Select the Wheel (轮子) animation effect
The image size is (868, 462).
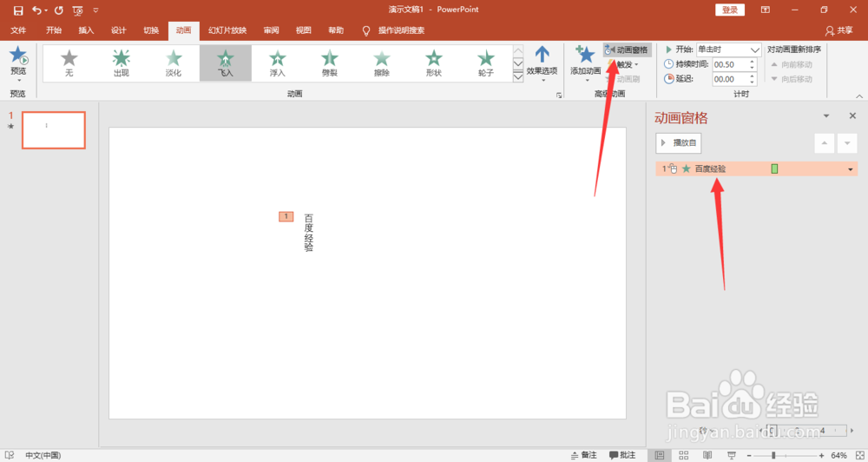485,63
